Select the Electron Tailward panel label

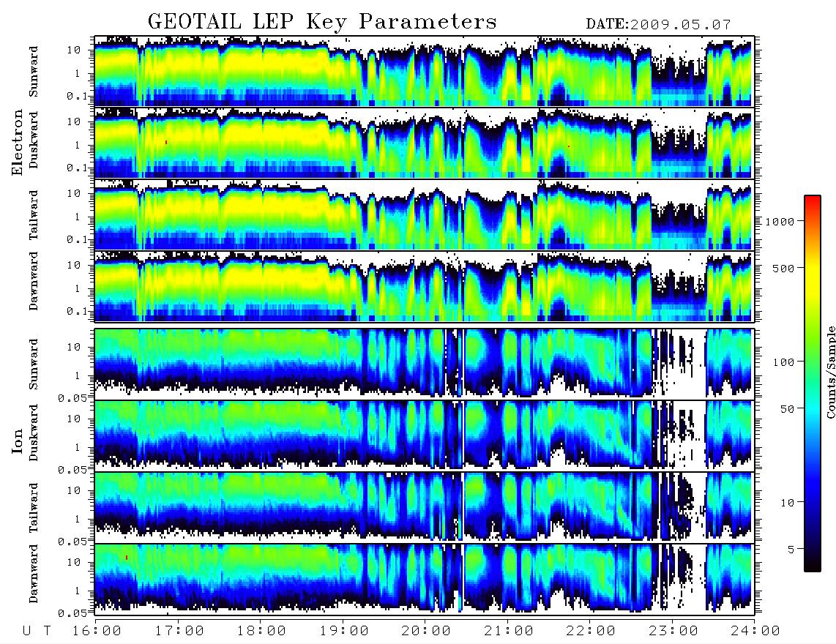pos(34,214)
